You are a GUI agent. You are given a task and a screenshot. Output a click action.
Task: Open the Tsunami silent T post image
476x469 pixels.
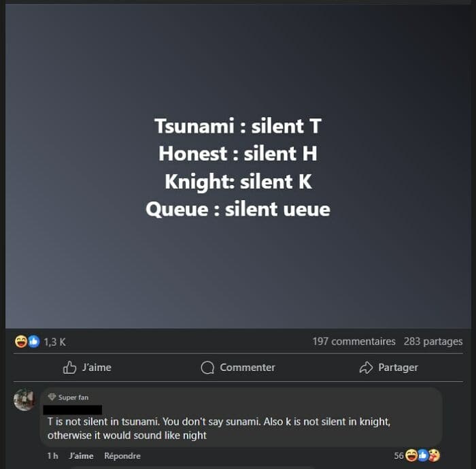point(238,166)
